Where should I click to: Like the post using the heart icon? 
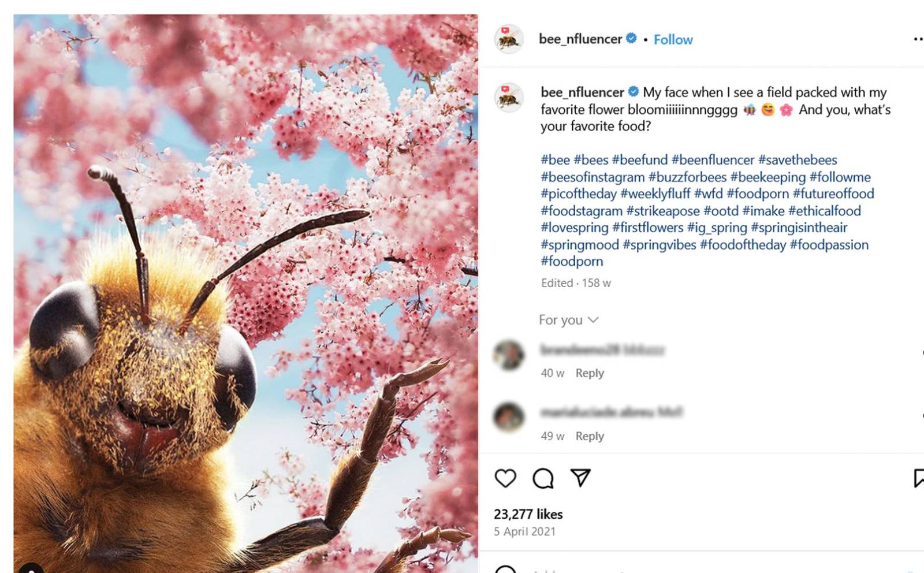tap(505, 477)
